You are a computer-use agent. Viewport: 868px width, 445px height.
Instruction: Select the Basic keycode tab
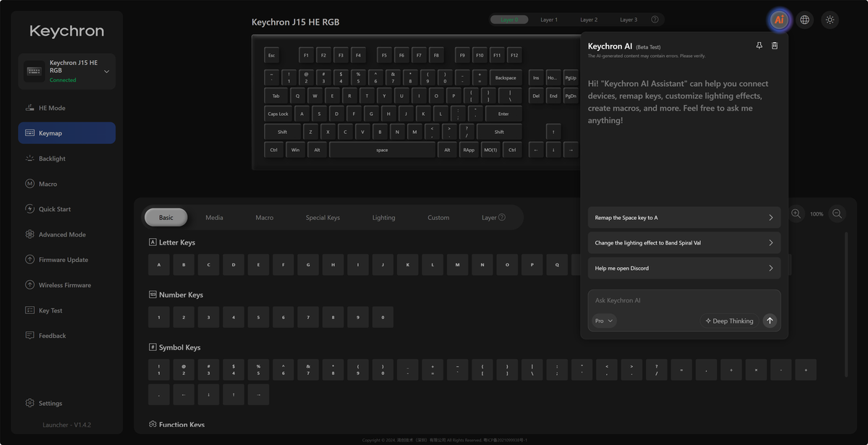166,217
